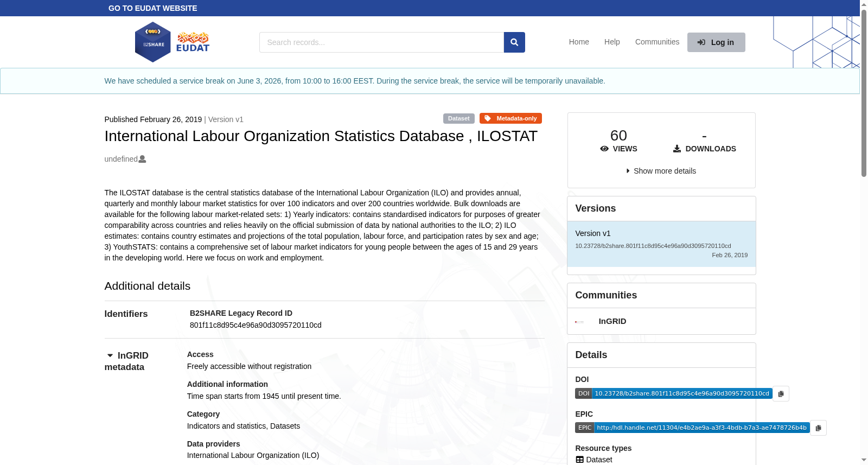Expand Show more details statistics
The image size is (868, 465).
pos(661,171)
